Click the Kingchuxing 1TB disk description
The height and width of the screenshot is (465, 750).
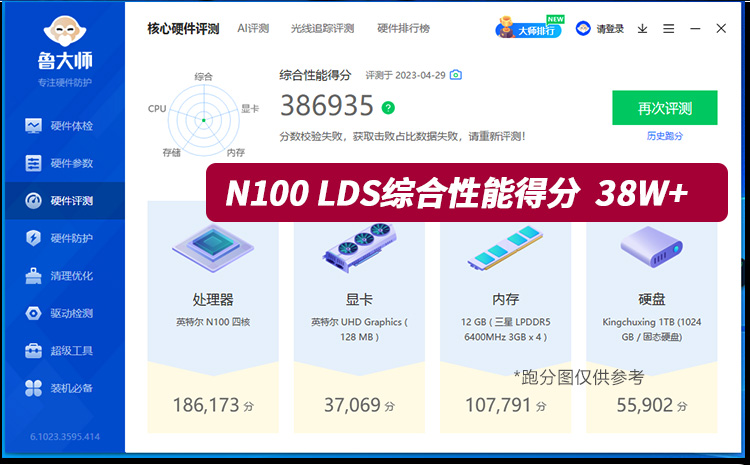tap(651, 329)
